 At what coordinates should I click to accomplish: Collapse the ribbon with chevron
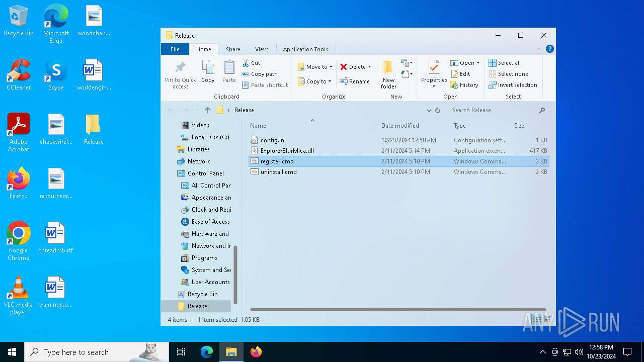pos(539,49)
